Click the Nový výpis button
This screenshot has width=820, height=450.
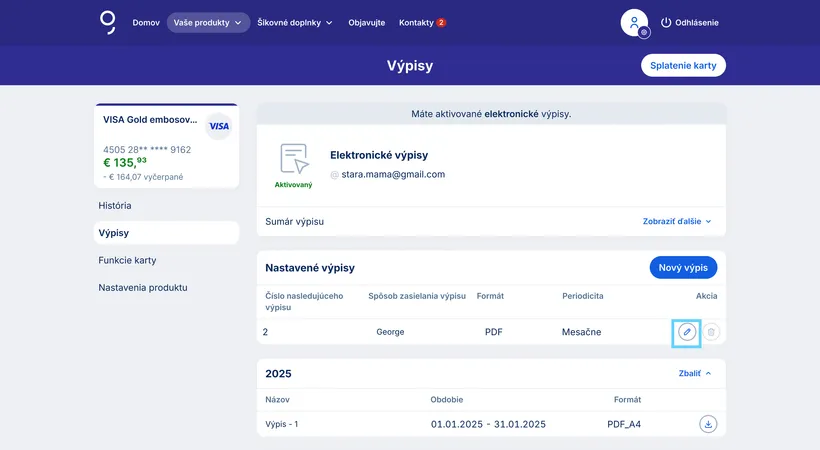(x=683, y=267)
